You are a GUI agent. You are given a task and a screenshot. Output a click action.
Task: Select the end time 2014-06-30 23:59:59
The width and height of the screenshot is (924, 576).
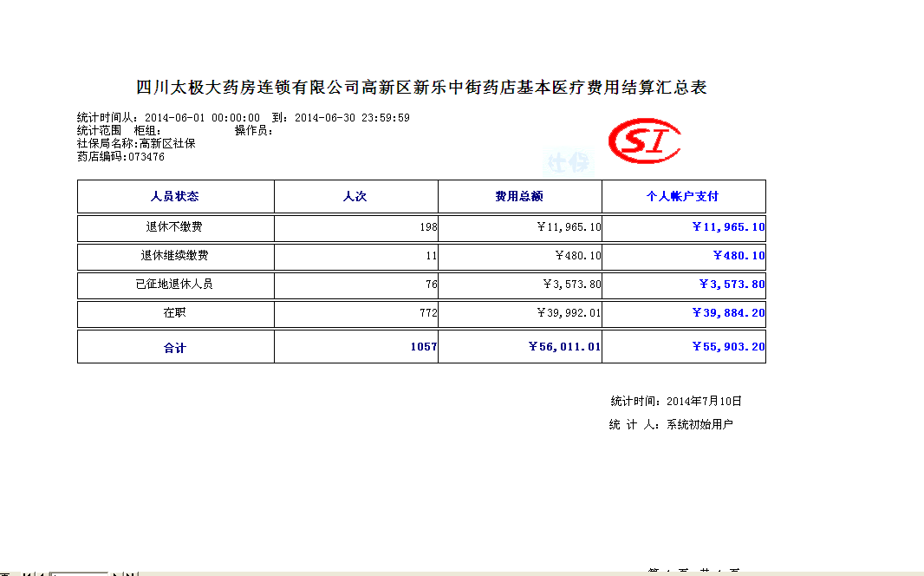point(352,118)
